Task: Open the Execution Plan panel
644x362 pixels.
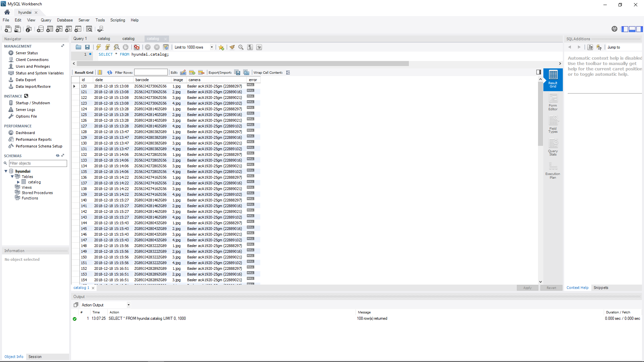Action: coord(553,171)
